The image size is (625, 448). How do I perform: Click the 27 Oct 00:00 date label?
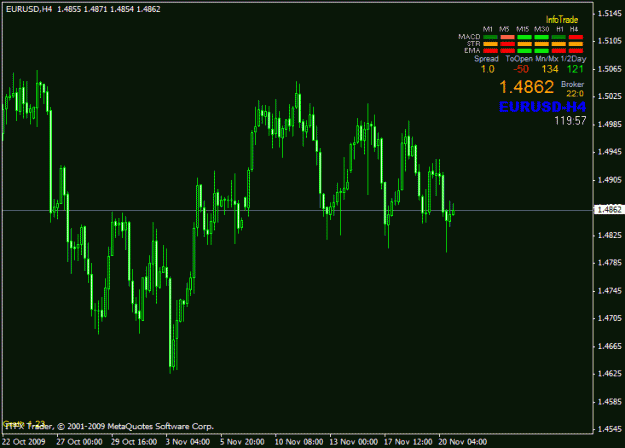(79, 442)
